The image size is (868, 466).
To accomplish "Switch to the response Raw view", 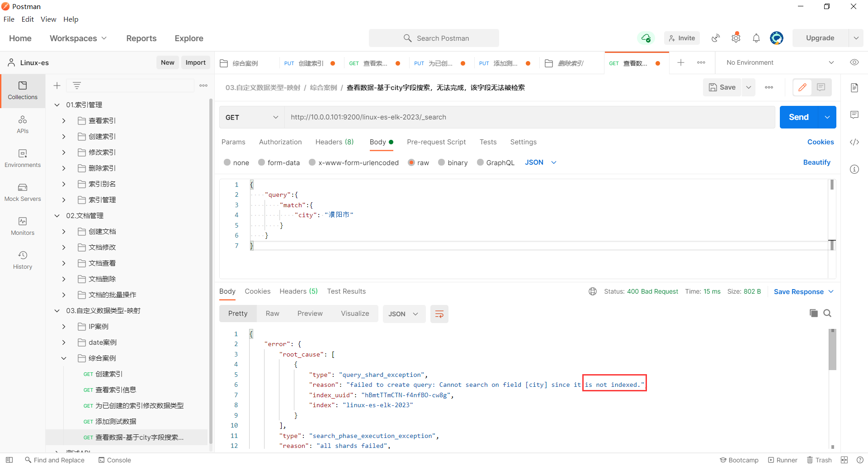I will pyautogui.click(x=273, y=314).
